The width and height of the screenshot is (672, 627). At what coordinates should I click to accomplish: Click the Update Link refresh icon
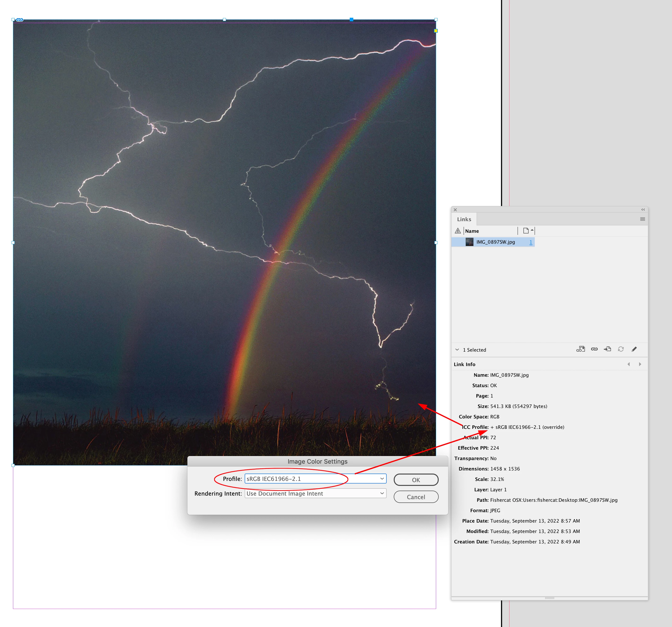(621, 349)
